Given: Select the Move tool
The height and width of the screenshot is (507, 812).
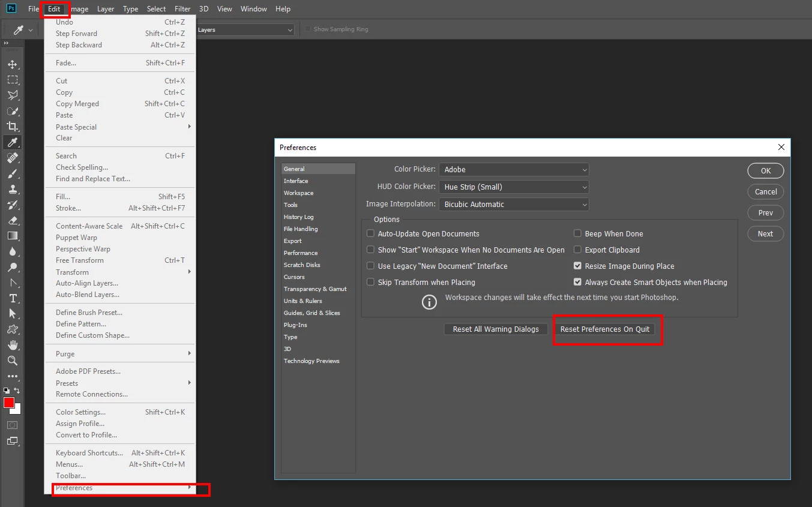Looking at the screenshot, I should point(12,64).
